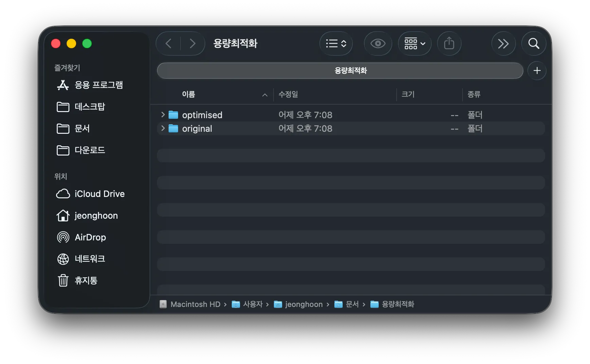Open 네트워크 in sidebar
The image size is (590, 364).
[x=90, y=259]
